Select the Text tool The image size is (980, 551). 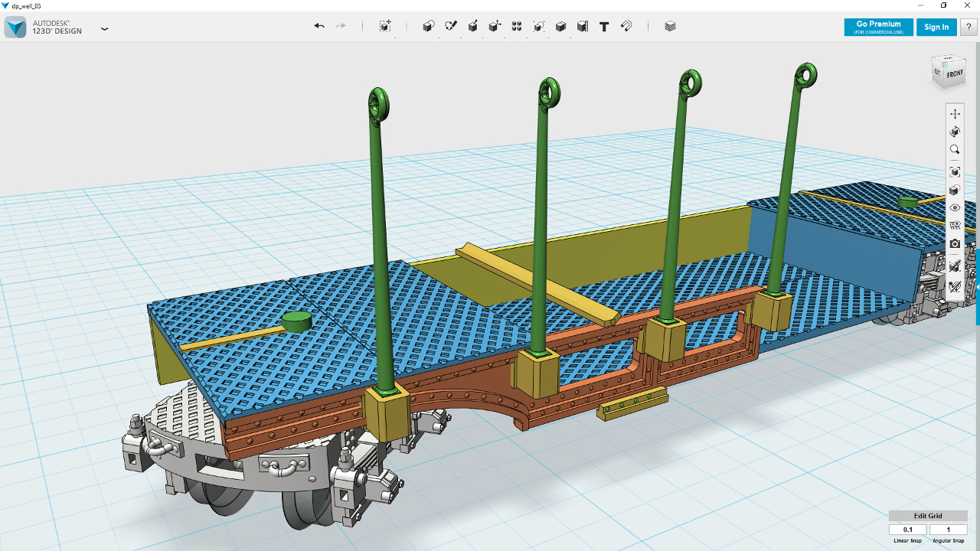coord(604,26)
